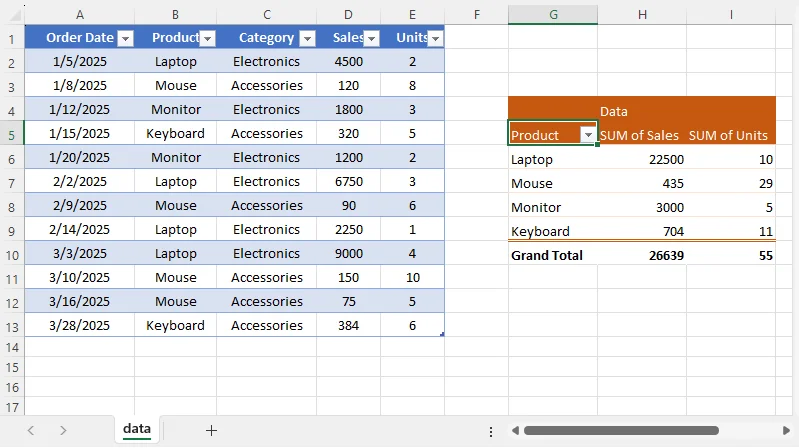799x448 pixels.
Task: Select the sales cell 384
Action: (x=348, y=325)
